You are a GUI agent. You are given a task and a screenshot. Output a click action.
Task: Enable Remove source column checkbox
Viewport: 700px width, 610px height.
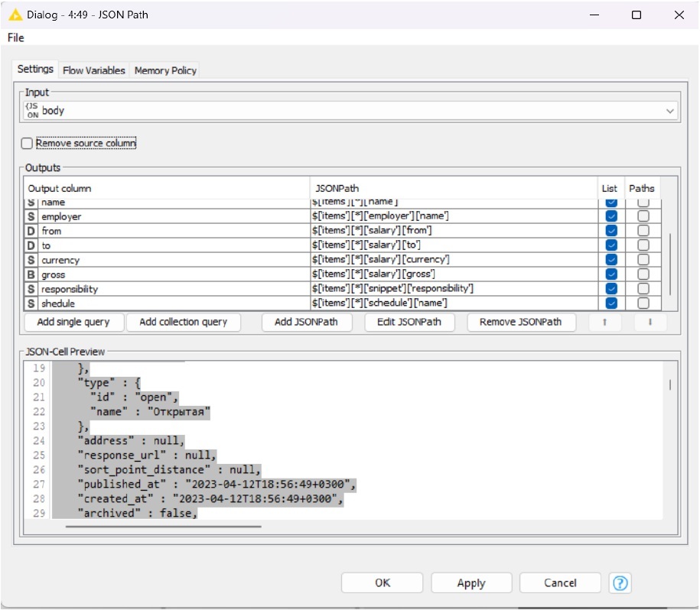(28, 143)
